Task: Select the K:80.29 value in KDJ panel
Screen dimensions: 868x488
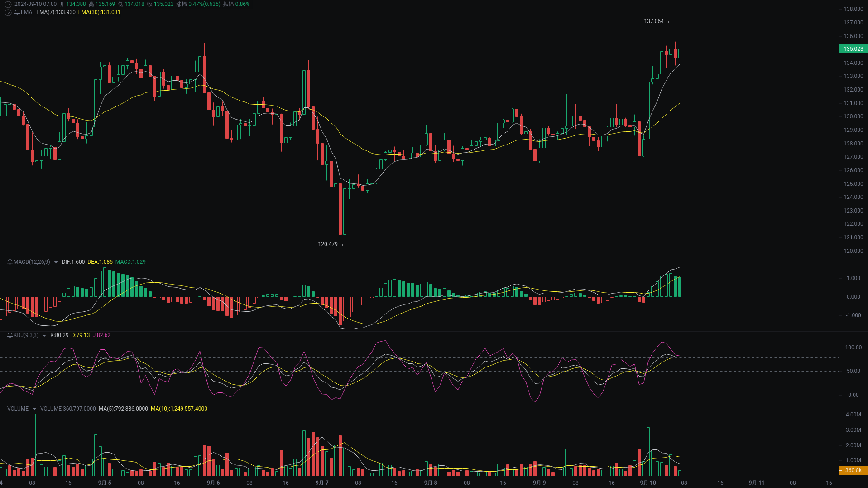Action: 60,335
